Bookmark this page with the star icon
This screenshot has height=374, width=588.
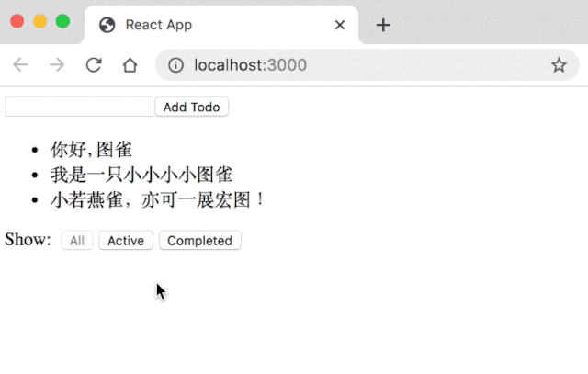pos(559,65)
